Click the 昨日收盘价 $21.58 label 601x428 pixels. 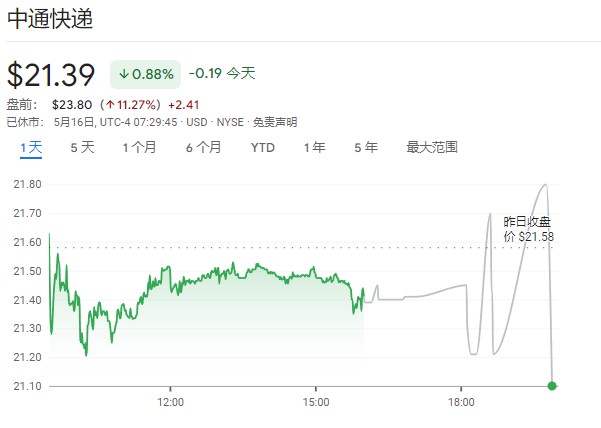pyautogui.click(x=529, y=229)
